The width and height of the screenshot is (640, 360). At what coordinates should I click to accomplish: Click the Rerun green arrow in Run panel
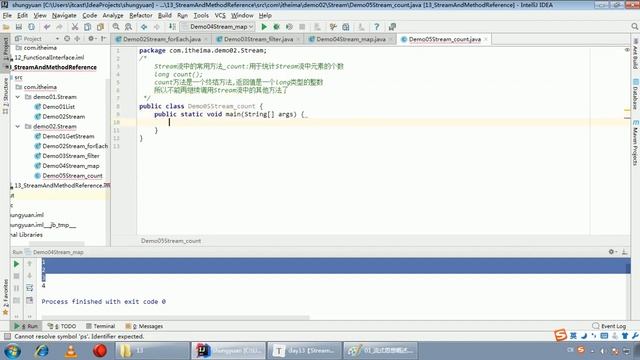(16, 264)
